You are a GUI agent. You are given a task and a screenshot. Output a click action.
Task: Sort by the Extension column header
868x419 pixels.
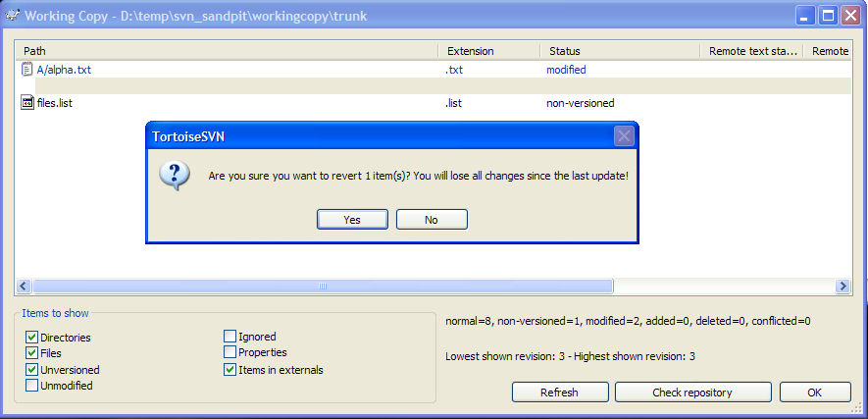tap(489, 51)
